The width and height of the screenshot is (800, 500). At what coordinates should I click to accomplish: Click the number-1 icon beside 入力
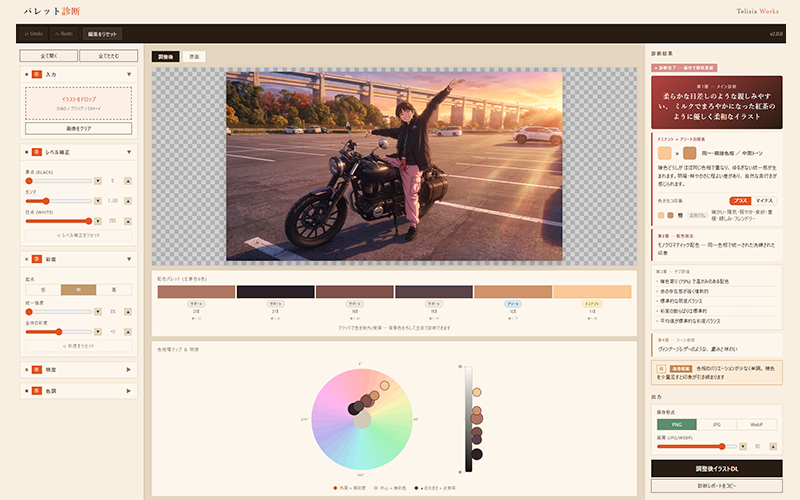37,74
